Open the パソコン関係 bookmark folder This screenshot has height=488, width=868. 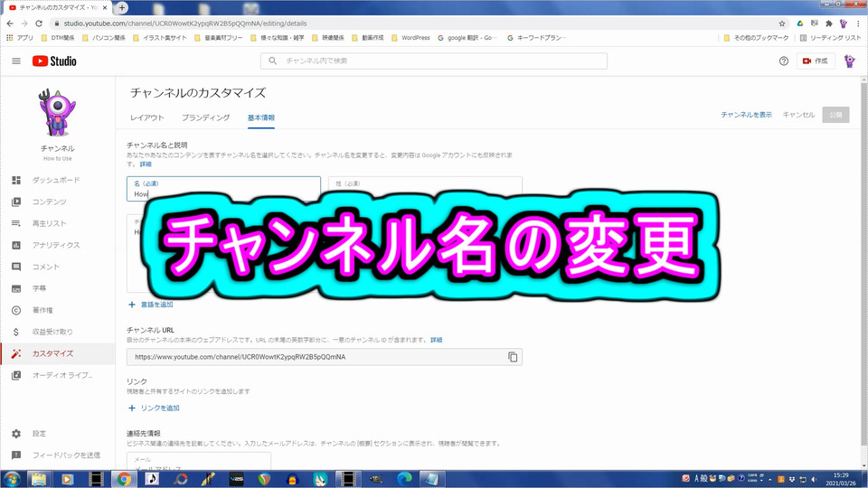coord(103,38)
